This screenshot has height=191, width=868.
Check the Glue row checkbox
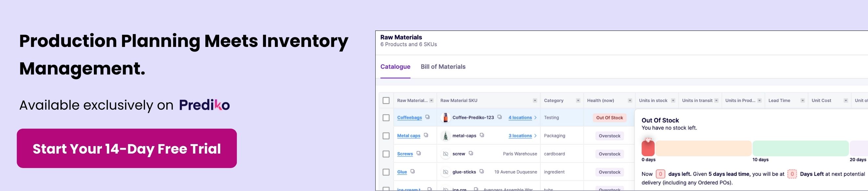coord(386,172)
